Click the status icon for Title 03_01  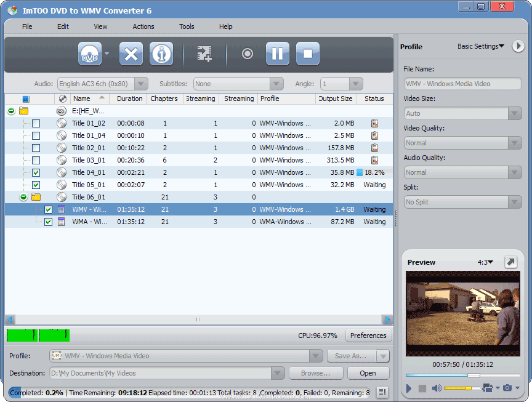click(x=374, y=160)
